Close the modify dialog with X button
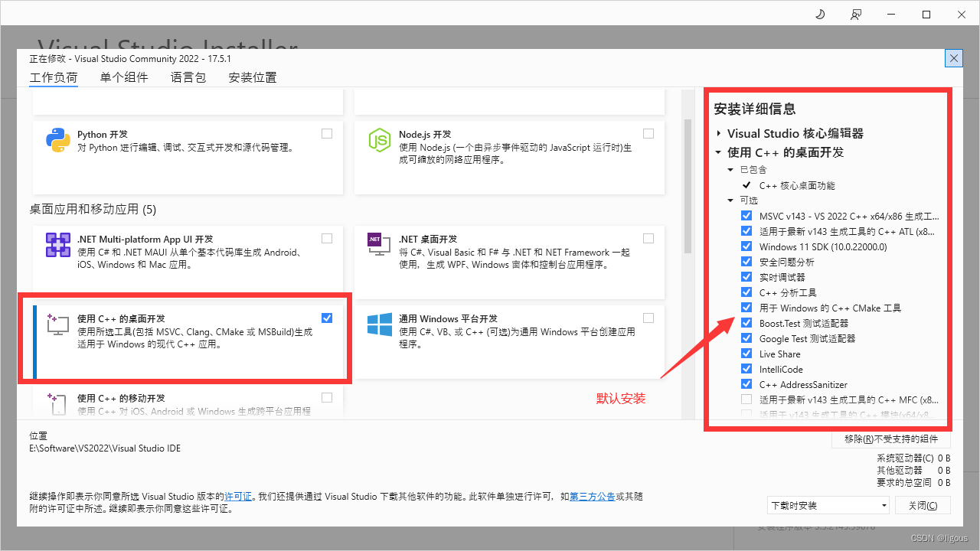 [954, 58]
